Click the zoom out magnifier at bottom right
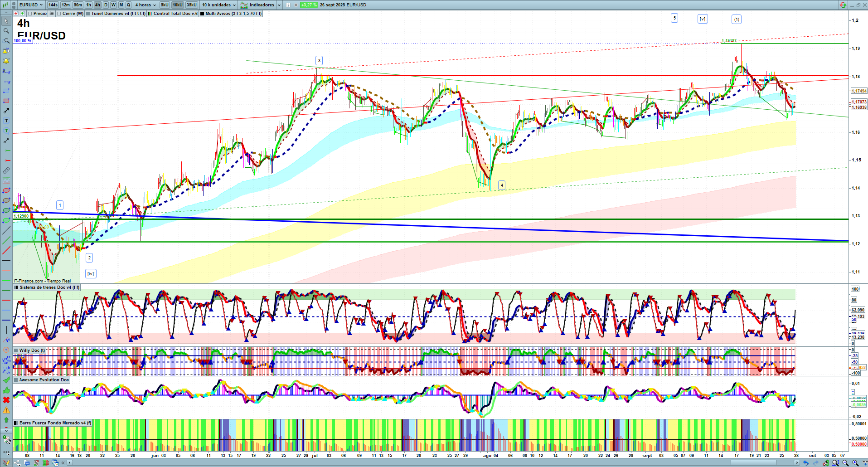 [845, 463]
